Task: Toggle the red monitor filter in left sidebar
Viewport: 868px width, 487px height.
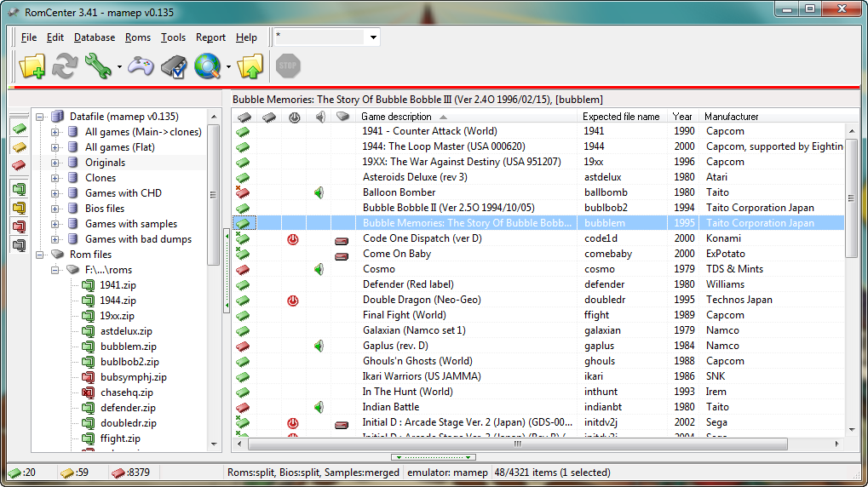Action: coord(19,226)
